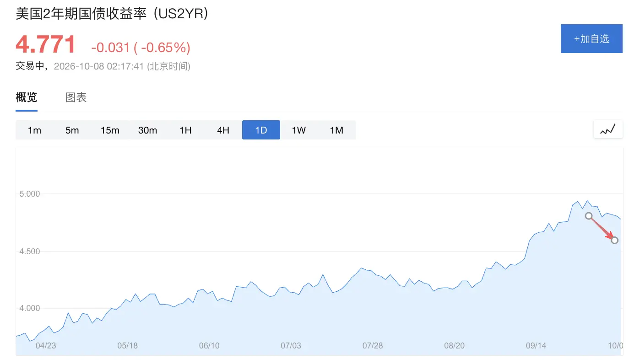Click the title 美国2年期国债收益率 (US2YR)
The width and height of the screenshot is (629, 364).
click(x=112, y=14)
